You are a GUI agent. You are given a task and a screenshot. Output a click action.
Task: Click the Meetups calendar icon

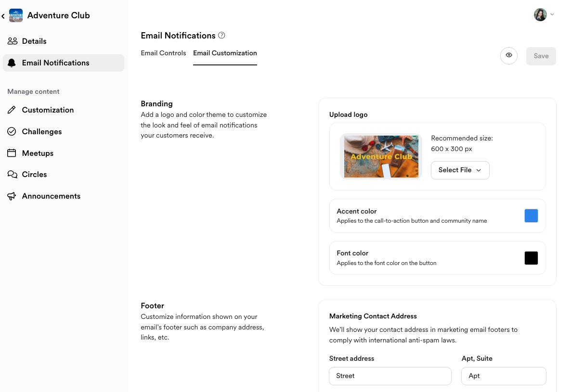(x=12, y=153)
